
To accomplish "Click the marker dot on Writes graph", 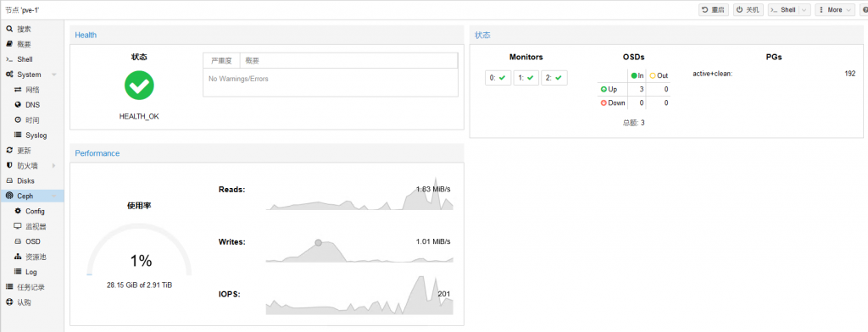I will 319,242.
